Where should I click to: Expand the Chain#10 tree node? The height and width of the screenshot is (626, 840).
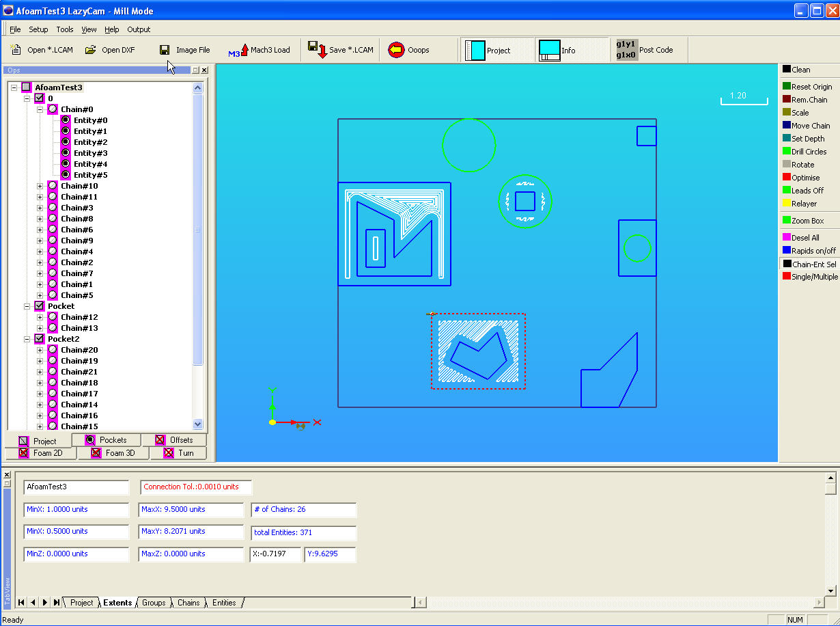pos(40,186)
